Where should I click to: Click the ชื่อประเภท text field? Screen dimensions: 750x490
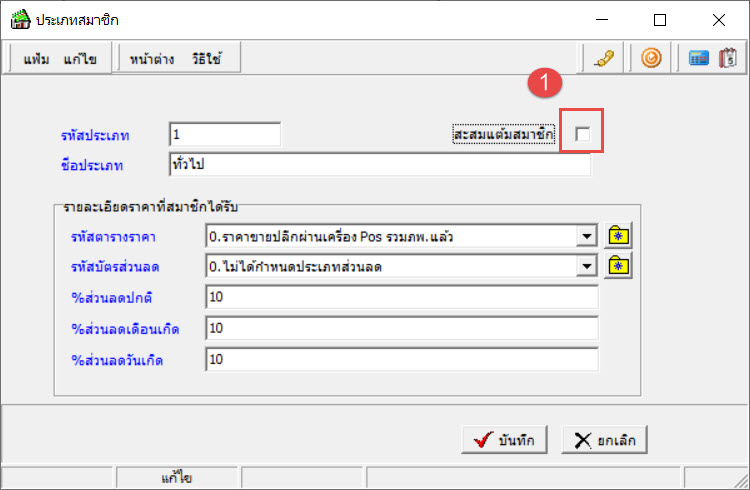tap(380, 163)
